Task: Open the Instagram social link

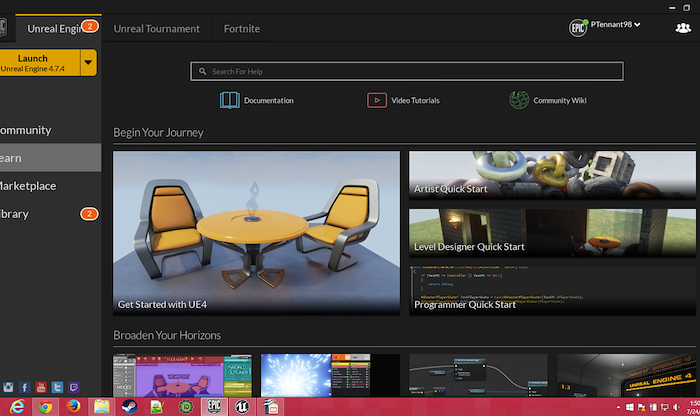Action: 8,387
